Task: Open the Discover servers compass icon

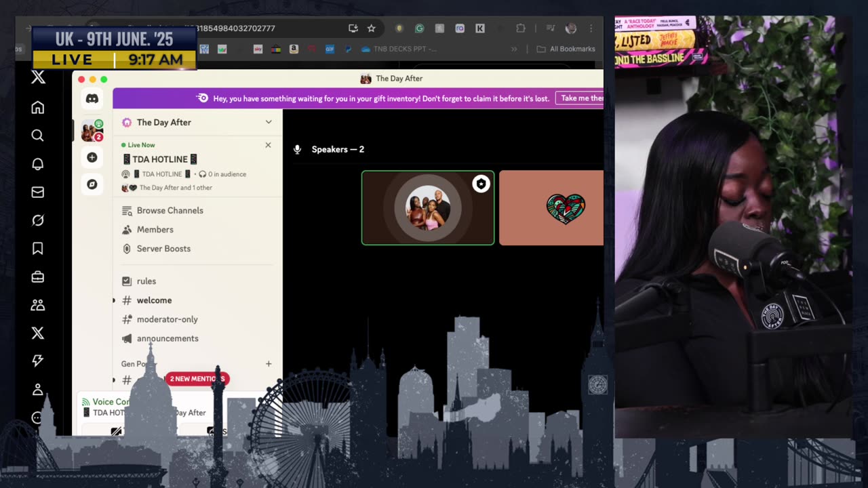Action: (x=92, y=184)
